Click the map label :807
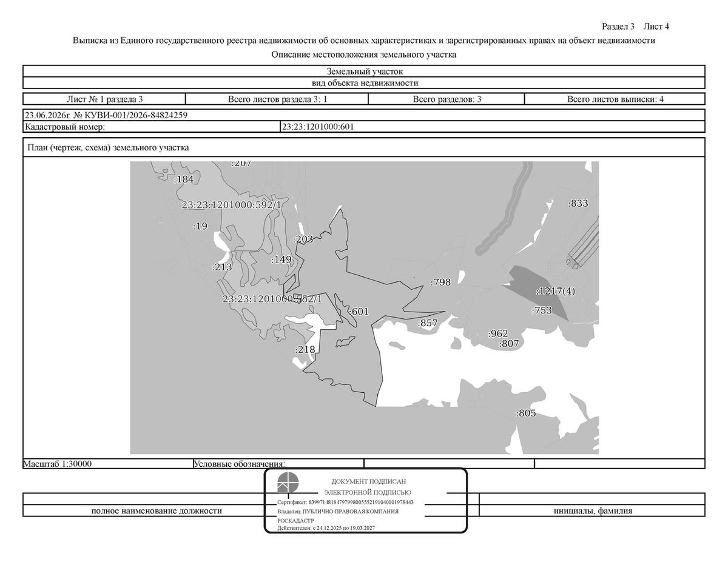The image size is (728, 562). pos(509,344)
